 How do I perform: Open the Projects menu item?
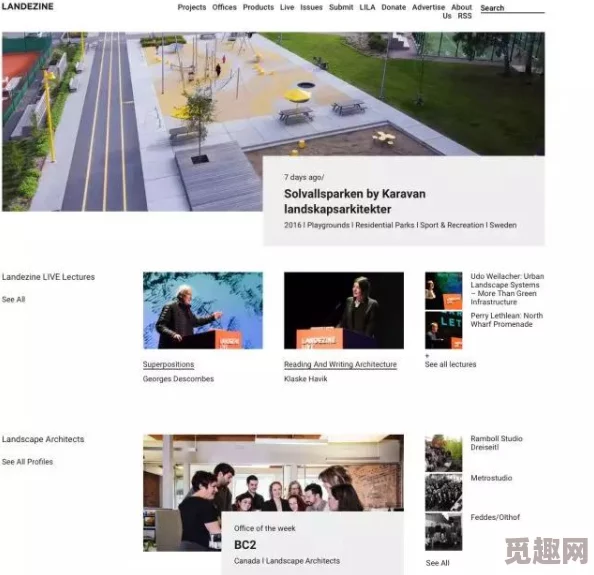pos(192,7)
